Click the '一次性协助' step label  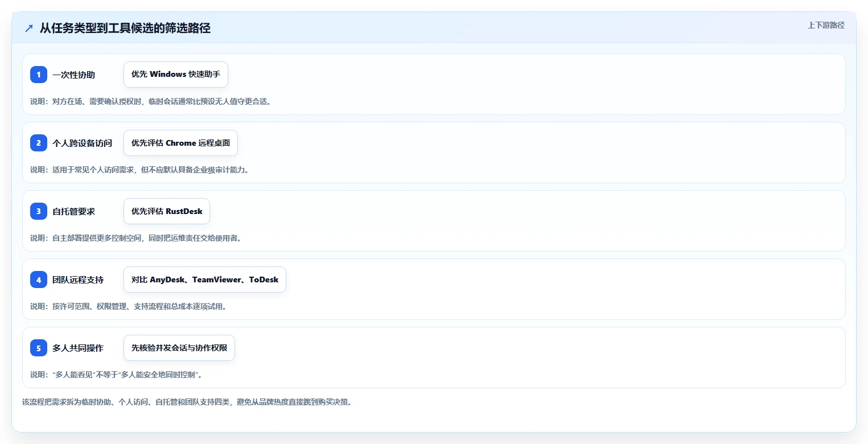tap(73, 75)
